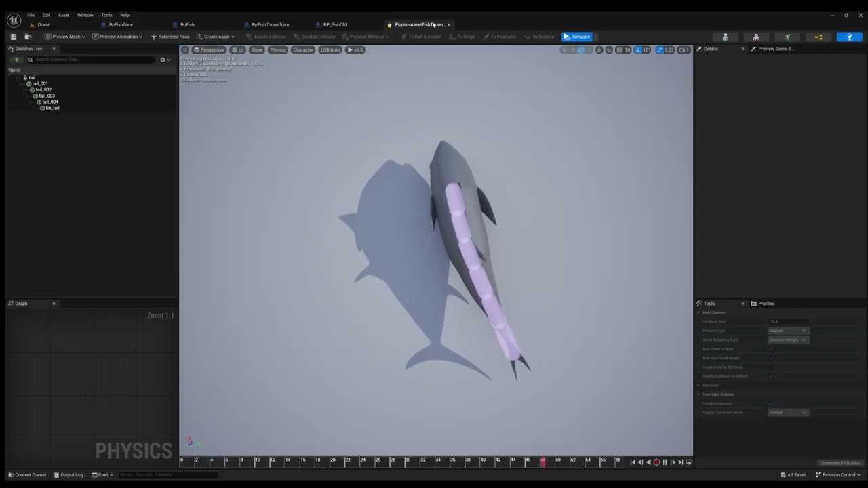Open the Output Log

point(68,475)
